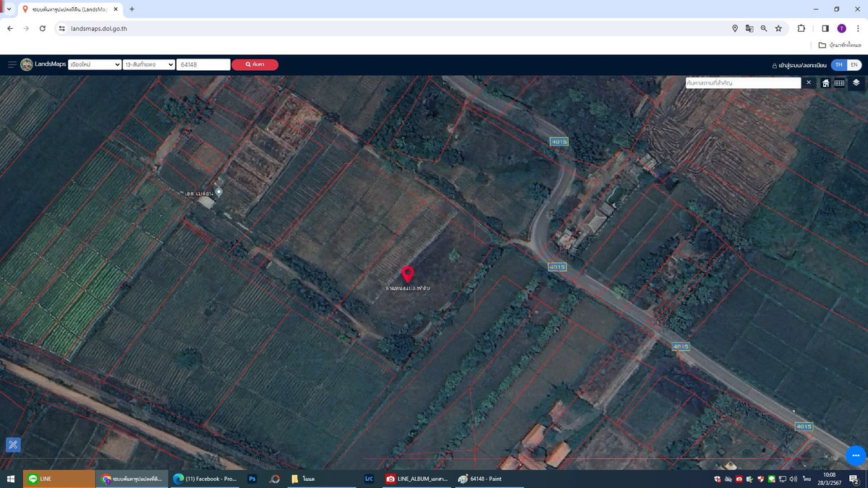The image size is (868, 488).
Task: Toggle the Chrome side panel
Action: 825,28
